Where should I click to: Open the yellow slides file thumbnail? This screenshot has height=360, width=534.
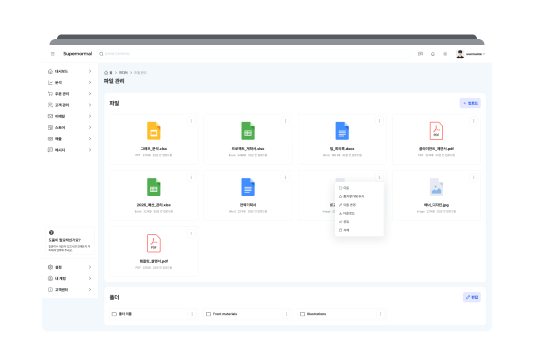[154, 131]
